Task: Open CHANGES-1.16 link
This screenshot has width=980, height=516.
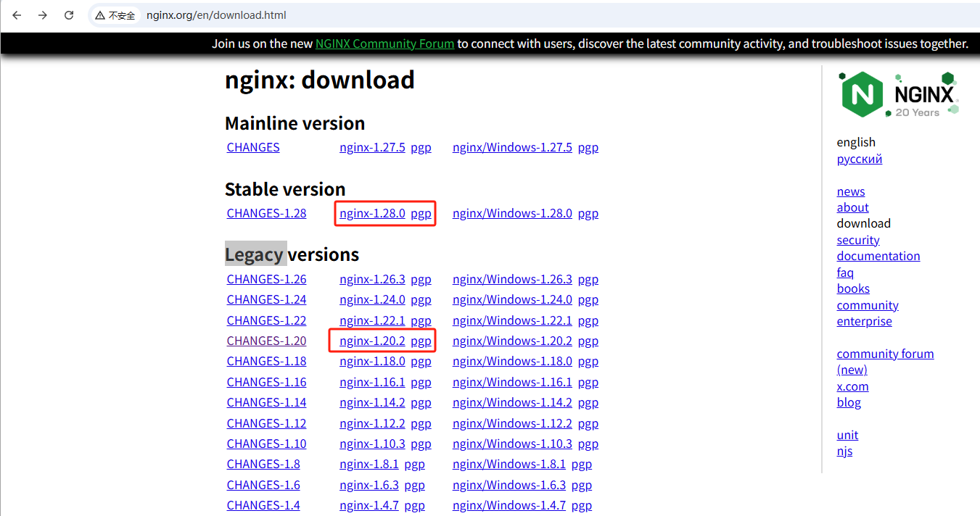Action: pos(266,382)
